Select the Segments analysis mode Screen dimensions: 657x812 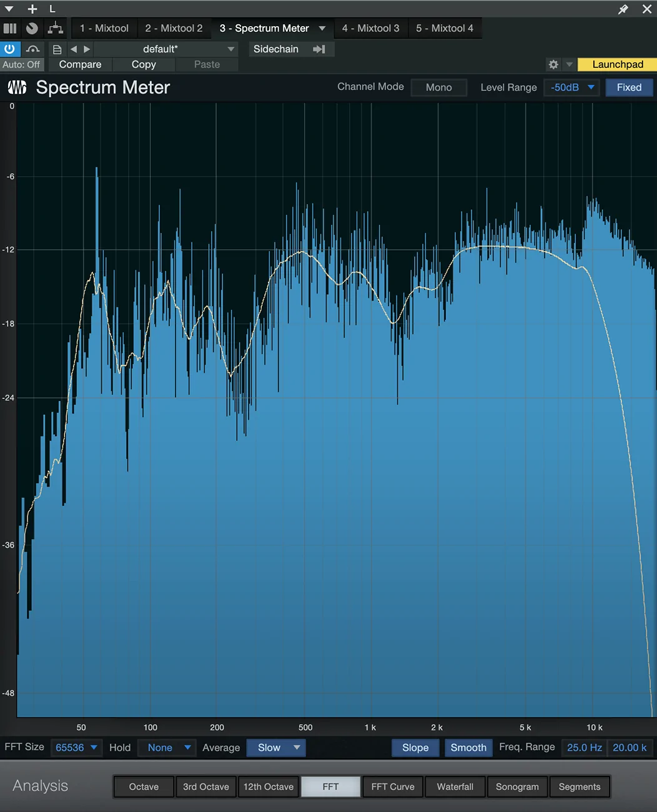[x=580, y=787]
